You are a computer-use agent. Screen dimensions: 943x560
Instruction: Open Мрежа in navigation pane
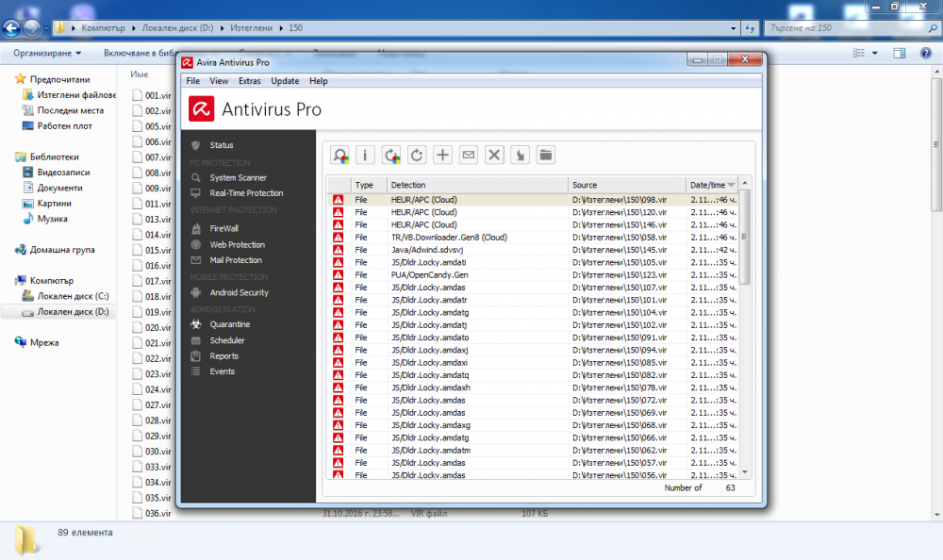pyautogui.click(x=44, y=342)
